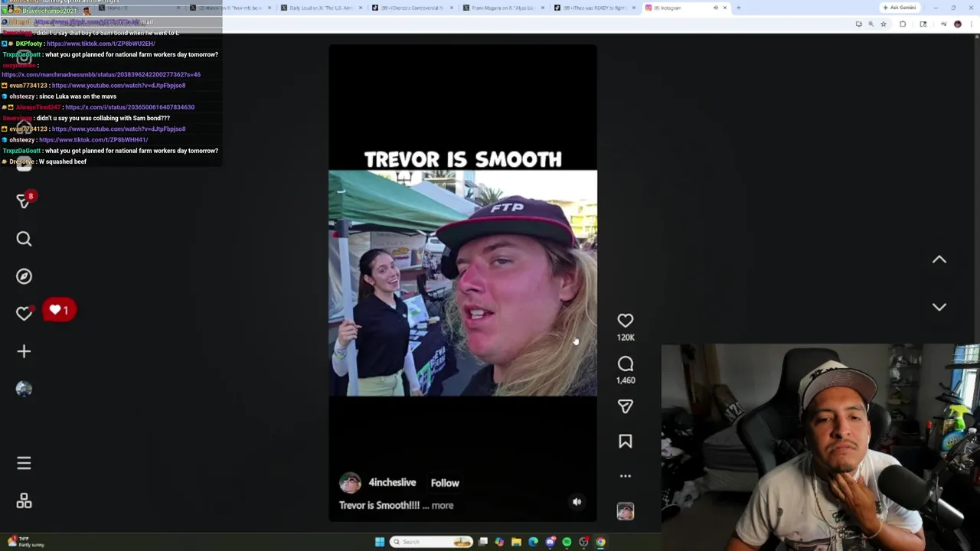This screenshot has height=551, width=980.
Task: Open comments on the reel
Action: [x=626, y=364]
